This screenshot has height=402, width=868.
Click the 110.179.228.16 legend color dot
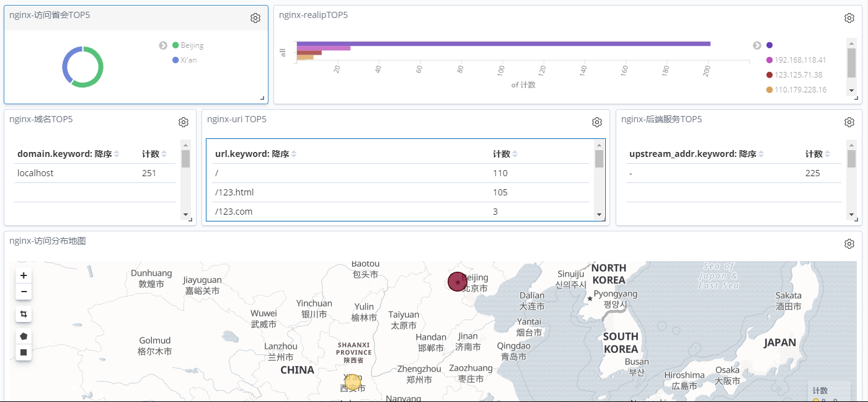769,90
